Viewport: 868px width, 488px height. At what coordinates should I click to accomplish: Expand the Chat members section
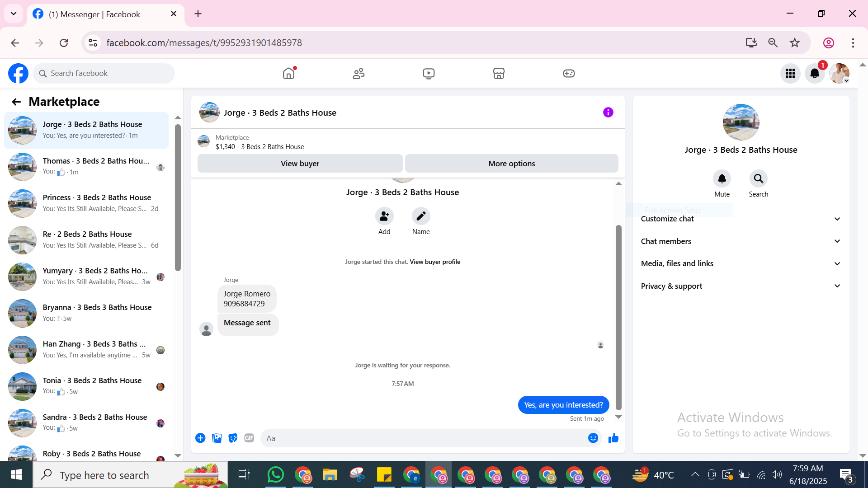tap(741, 241)
